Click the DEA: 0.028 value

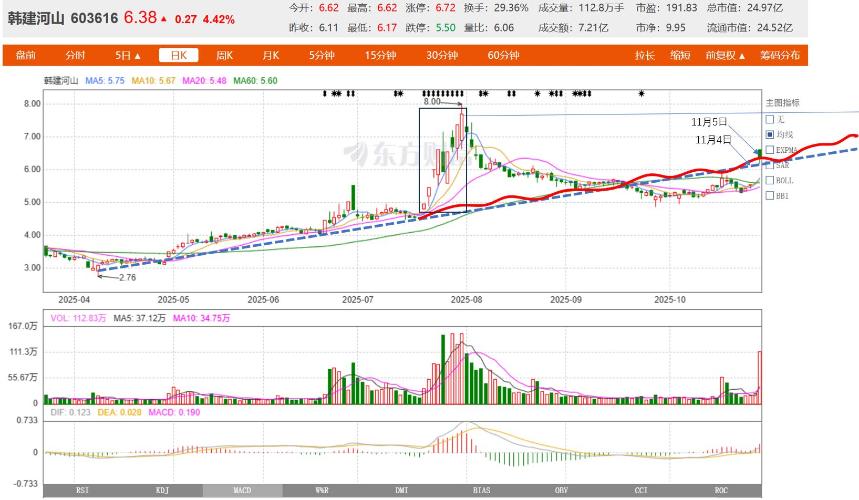coord(119,412)
